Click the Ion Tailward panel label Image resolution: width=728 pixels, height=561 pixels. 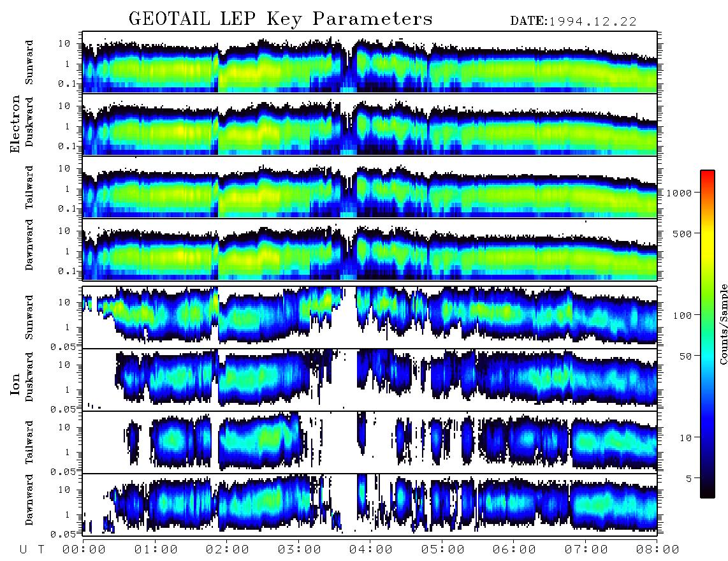tap(29, 442)
